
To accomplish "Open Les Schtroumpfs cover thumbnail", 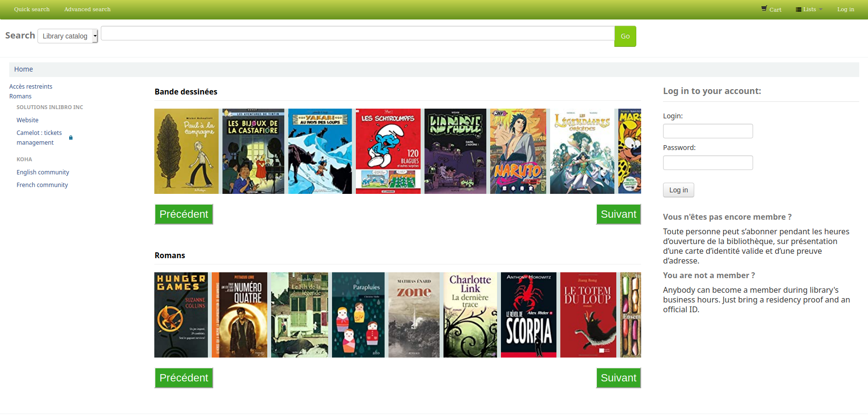I will tap(388, 151).
